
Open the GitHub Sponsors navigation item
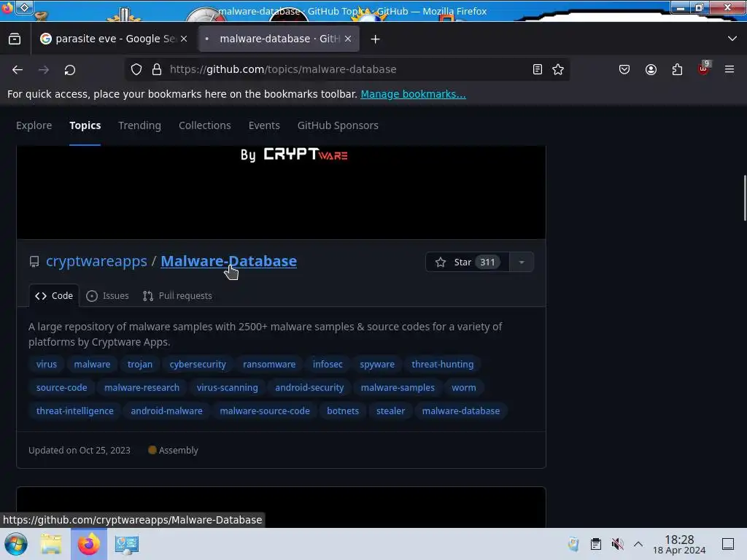tap(338, 125)
